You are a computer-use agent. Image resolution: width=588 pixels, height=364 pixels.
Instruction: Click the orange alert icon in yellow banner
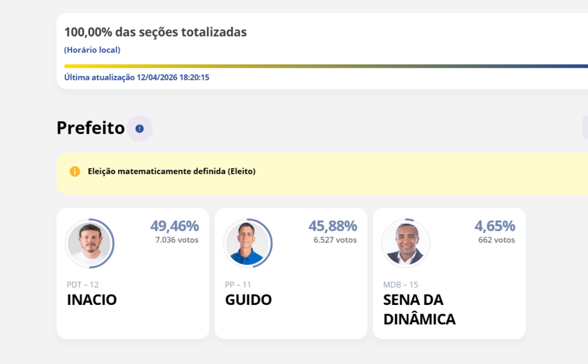[75, 171]
